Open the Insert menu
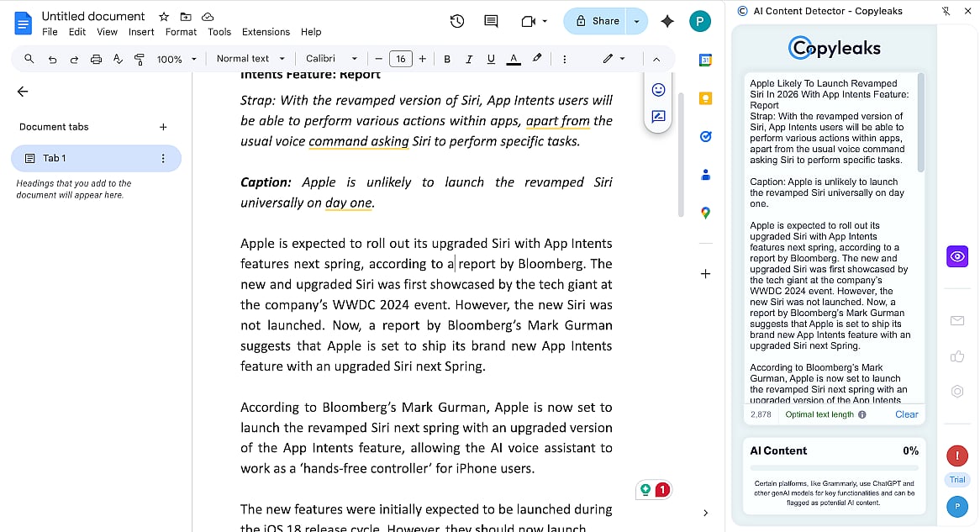This screenshot has height=532, width=980. tap(140, 31)
